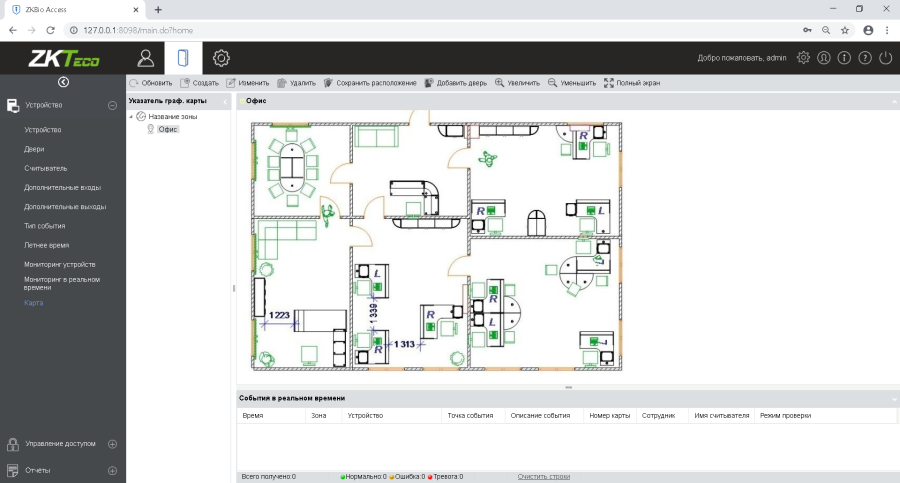Click Добавить дверь to add door

[x=458, y=83]
